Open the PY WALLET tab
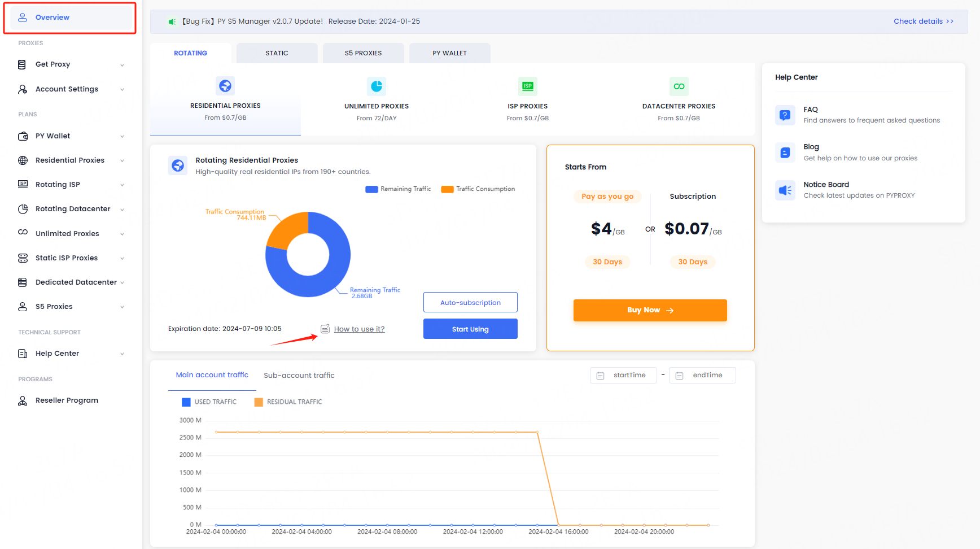 (x=449, y=53)
